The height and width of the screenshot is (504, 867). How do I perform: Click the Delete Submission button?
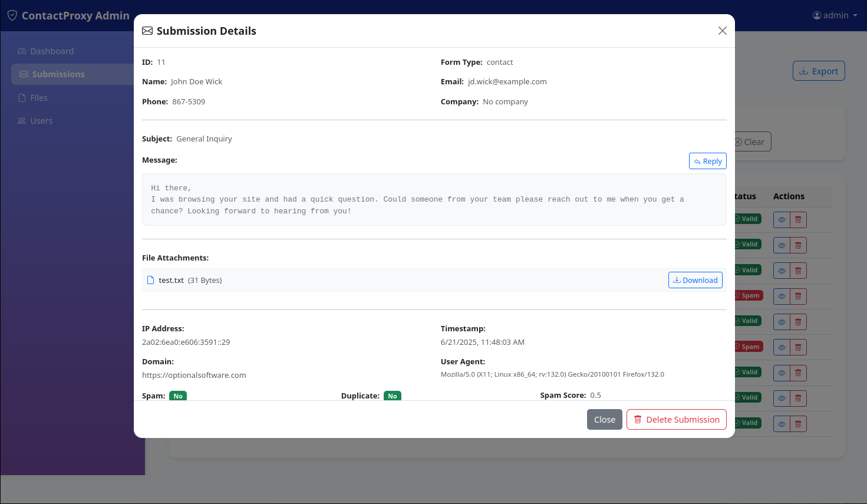pos(676,420)
